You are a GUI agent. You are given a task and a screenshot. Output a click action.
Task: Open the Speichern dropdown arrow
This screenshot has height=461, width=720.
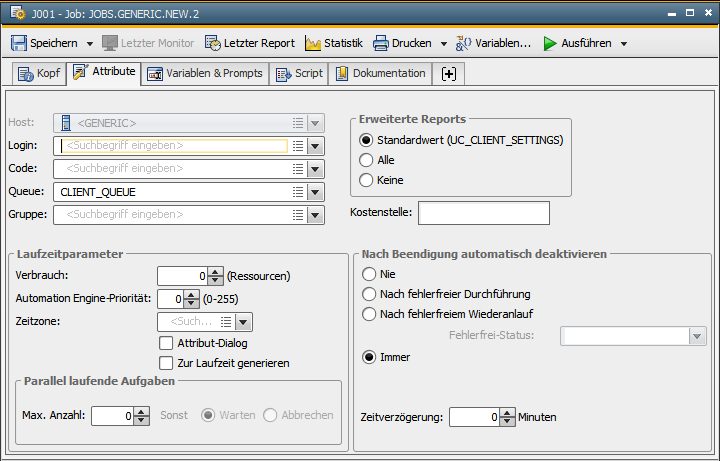[90, 44]
